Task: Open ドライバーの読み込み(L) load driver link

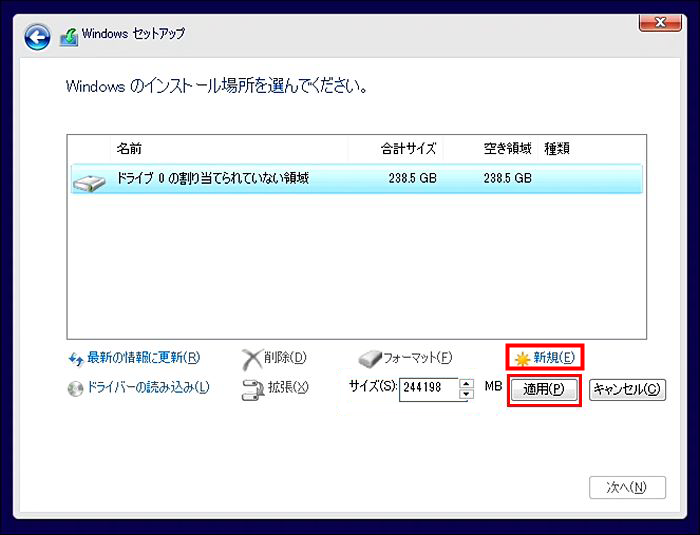Action: [148, 387]
